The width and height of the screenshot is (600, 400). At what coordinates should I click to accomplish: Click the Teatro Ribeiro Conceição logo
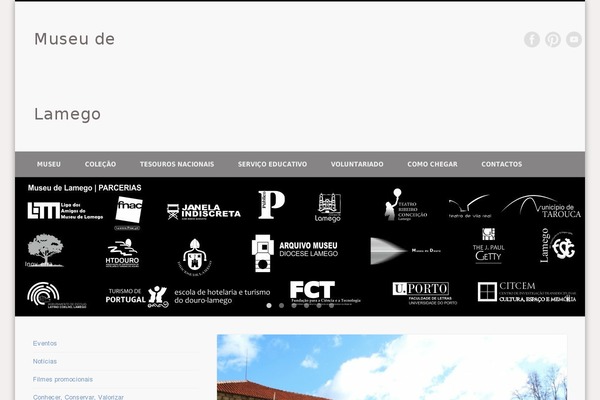coord(406,204)
